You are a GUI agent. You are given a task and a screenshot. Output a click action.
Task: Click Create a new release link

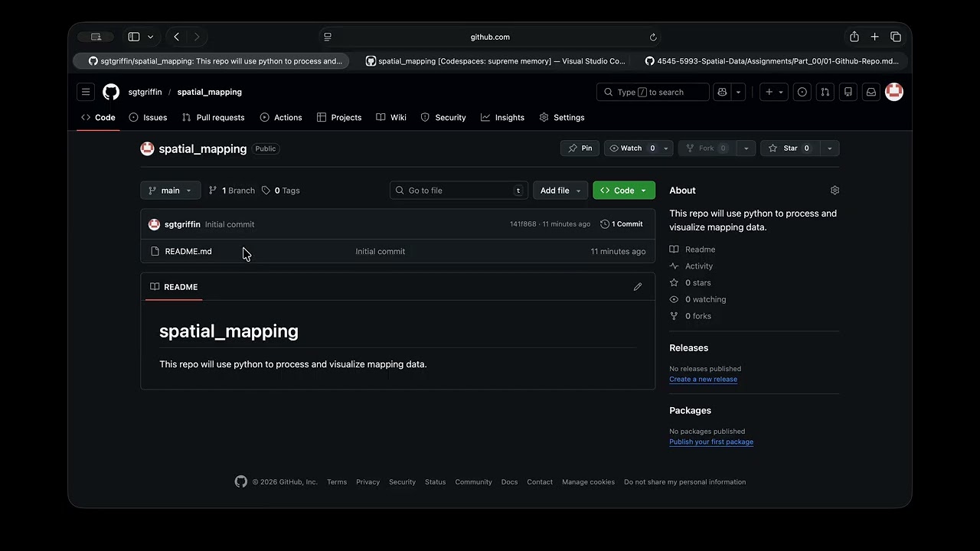click(703, 379)
